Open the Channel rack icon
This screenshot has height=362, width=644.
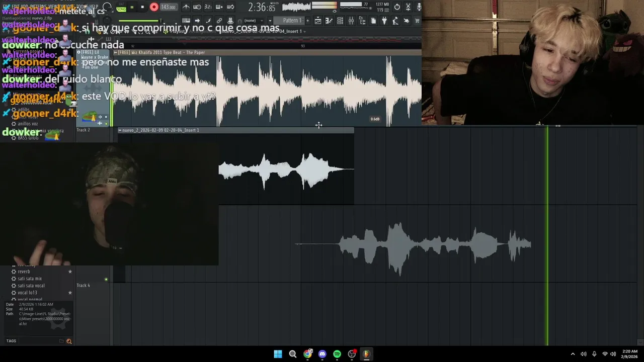pyautogui.click(x=340, y=21)
